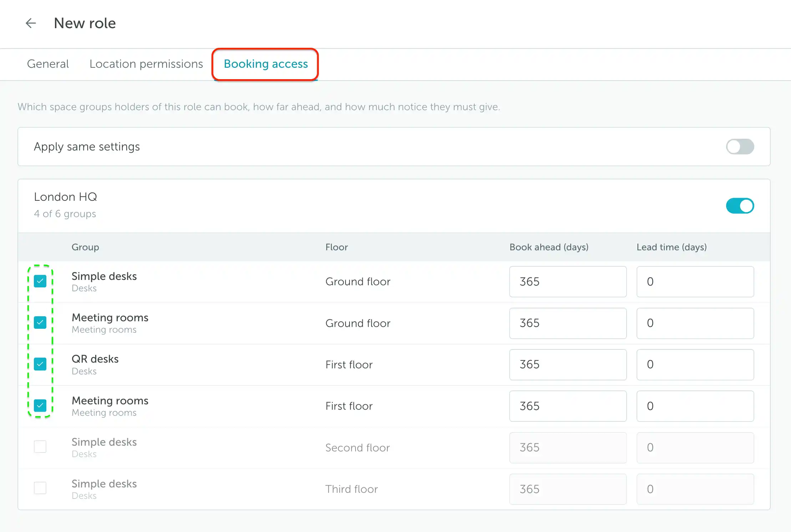Check Simple desks Second floor checkbox

point(40,447)
